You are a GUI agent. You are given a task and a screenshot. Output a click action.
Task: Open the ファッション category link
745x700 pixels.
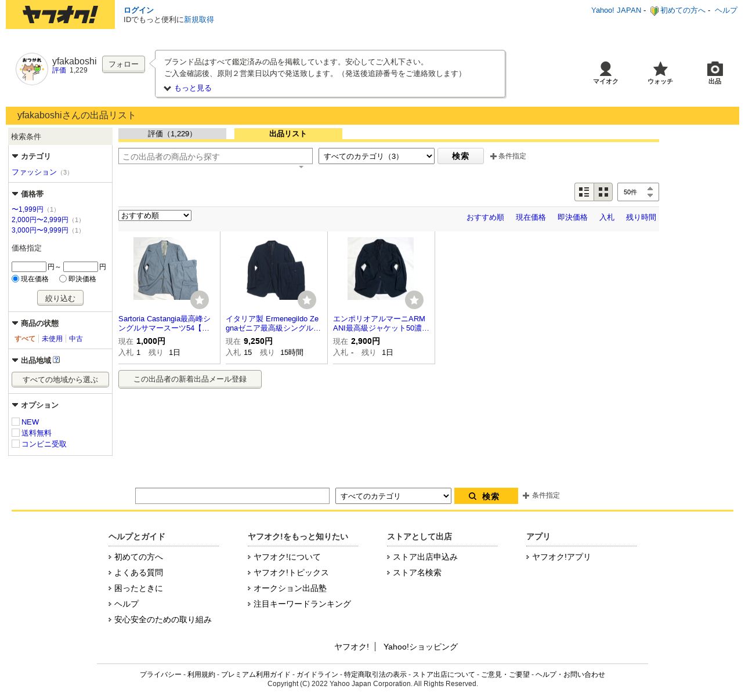tap(34, 172)
